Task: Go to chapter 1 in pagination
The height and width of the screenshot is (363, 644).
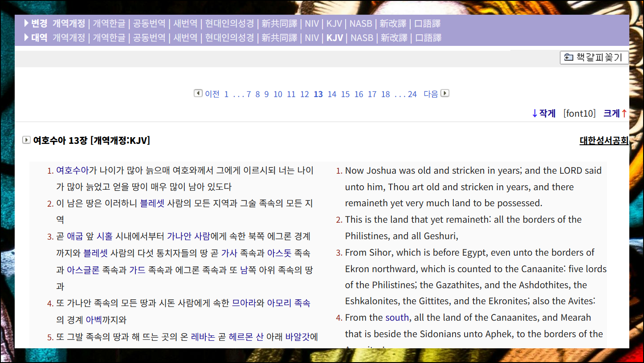Action: (x=226, y=94)
